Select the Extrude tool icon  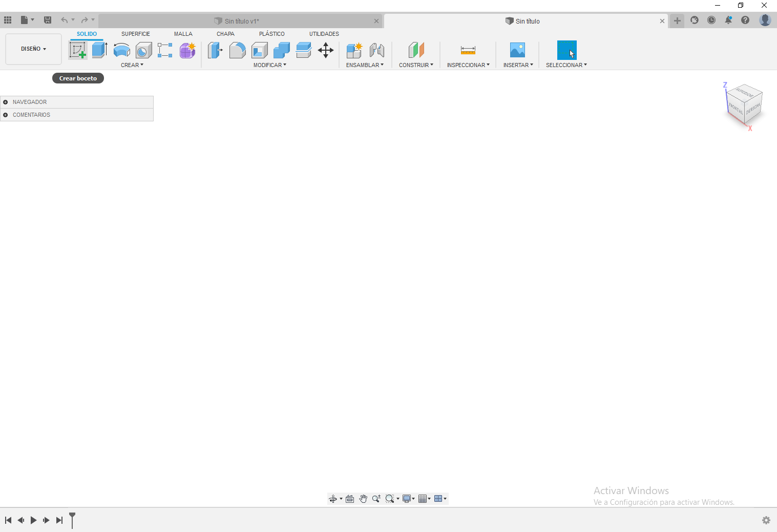point(99,50)
